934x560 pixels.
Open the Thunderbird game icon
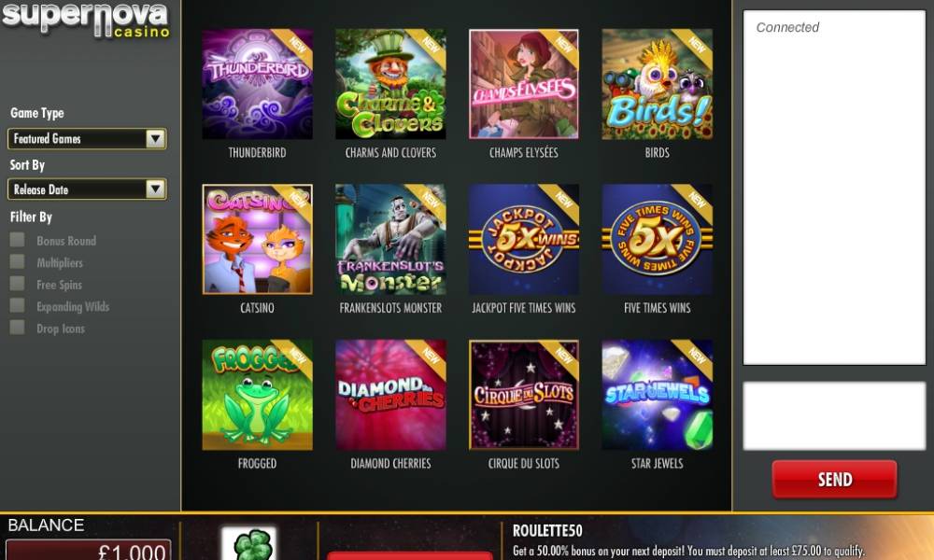[258, 84]
